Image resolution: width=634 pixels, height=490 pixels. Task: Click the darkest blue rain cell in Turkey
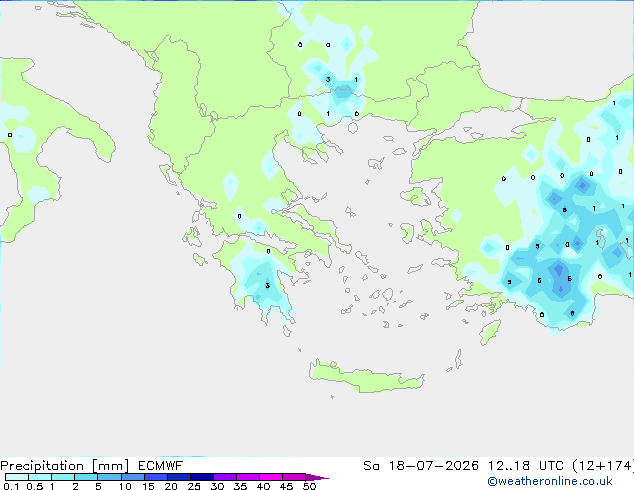pyautogui.click(x=559, y=270)
